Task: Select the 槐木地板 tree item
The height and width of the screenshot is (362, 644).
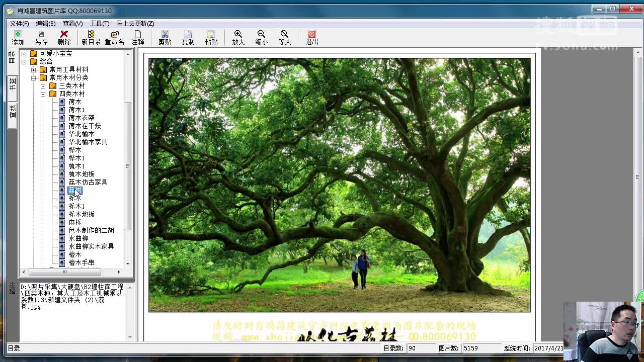Action: (82, 174)
